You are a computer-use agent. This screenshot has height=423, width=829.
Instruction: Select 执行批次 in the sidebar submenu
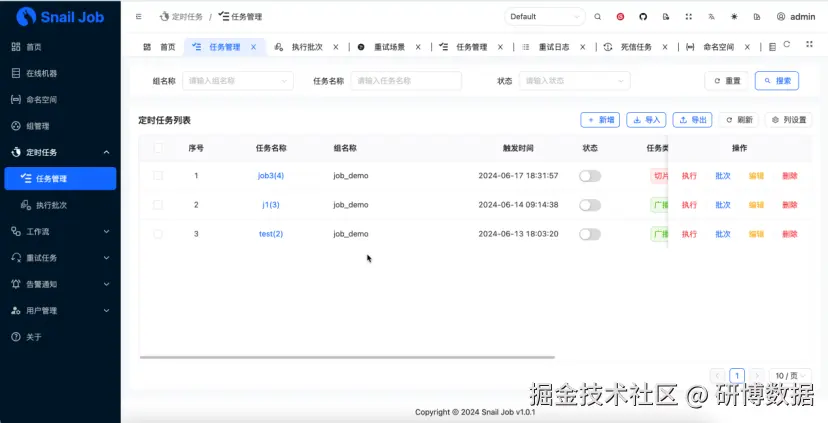(x=60, y=205)
